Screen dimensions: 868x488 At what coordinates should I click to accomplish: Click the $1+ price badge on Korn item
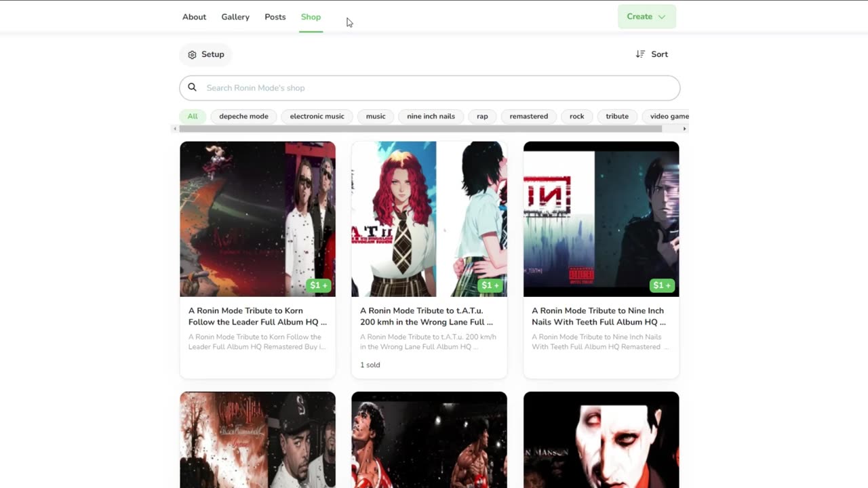tap(319, 285)
